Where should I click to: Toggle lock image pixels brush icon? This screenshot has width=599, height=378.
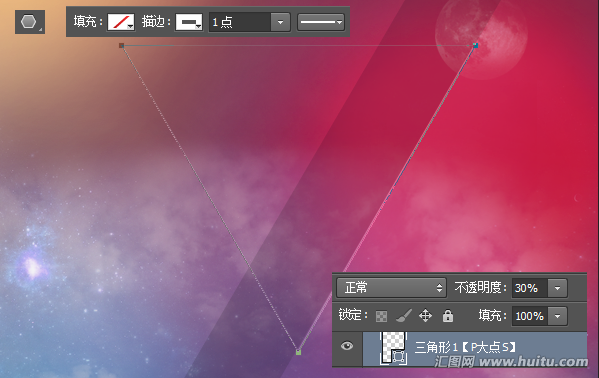pos(403,316)
